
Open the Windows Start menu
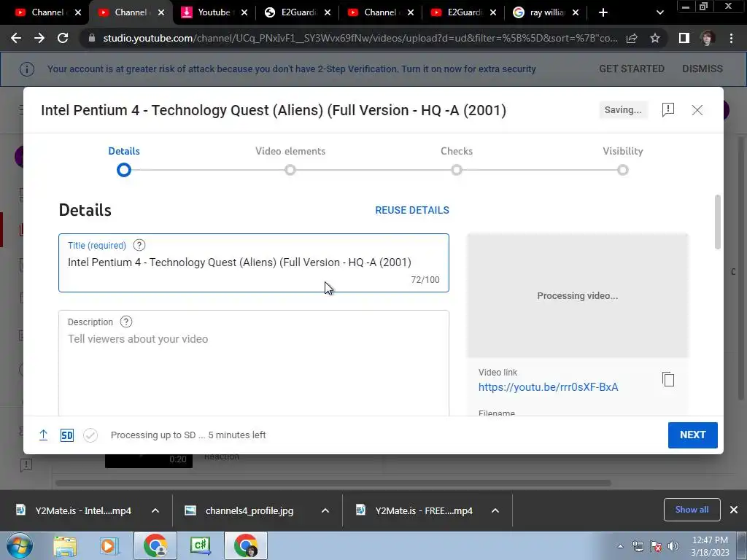(19, 545)
